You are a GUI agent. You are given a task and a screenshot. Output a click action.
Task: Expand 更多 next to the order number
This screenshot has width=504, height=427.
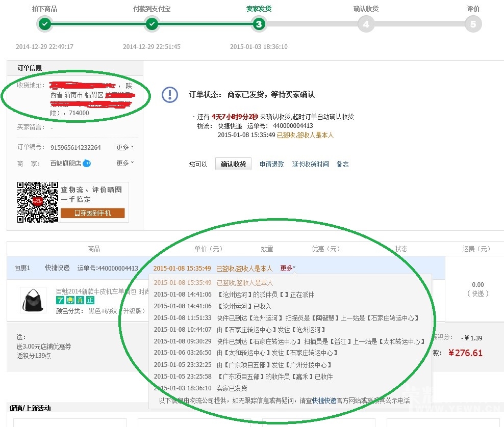pyautogui.click(x=125, y=147)
